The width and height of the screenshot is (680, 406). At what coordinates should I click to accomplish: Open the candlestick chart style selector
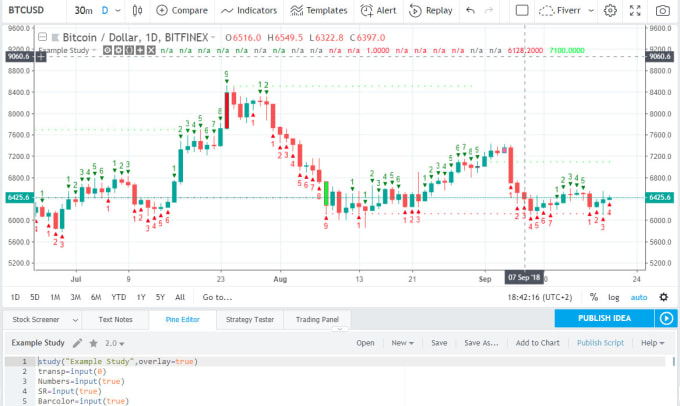[x=137, y=10]
